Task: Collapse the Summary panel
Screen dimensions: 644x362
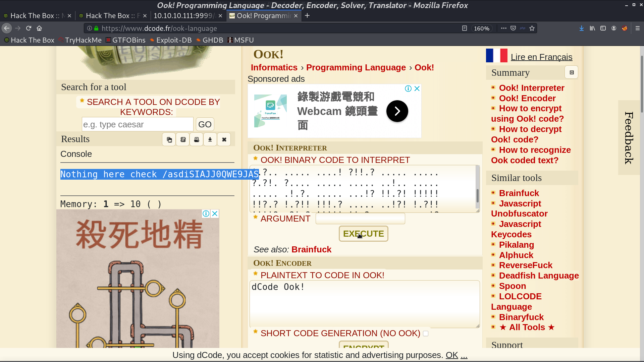Action: click(x=572, y=72)
